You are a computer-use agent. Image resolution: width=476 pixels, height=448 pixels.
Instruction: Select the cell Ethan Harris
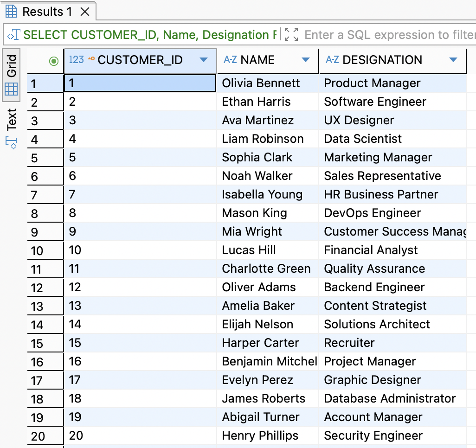coord(268,102)
